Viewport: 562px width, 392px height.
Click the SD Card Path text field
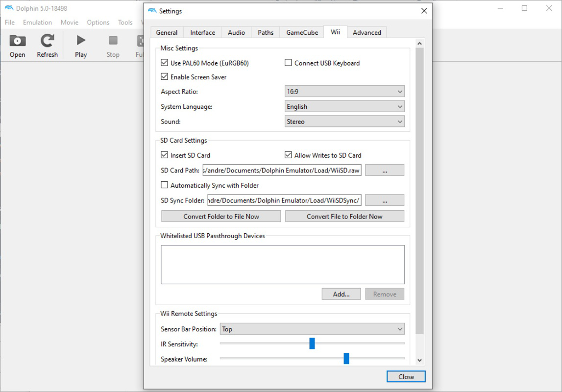coord(282,170)
